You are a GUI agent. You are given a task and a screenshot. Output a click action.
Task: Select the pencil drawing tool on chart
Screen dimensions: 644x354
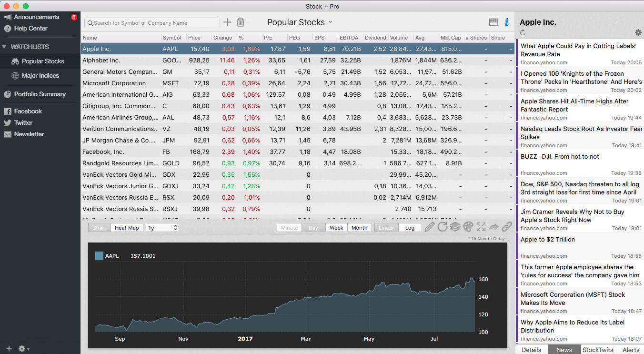tap(429, 227)
